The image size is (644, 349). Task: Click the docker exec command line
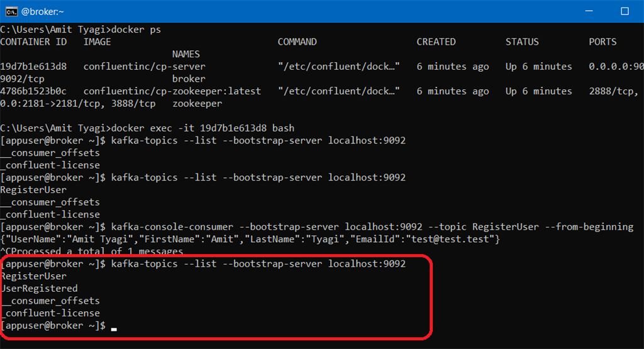147,128
